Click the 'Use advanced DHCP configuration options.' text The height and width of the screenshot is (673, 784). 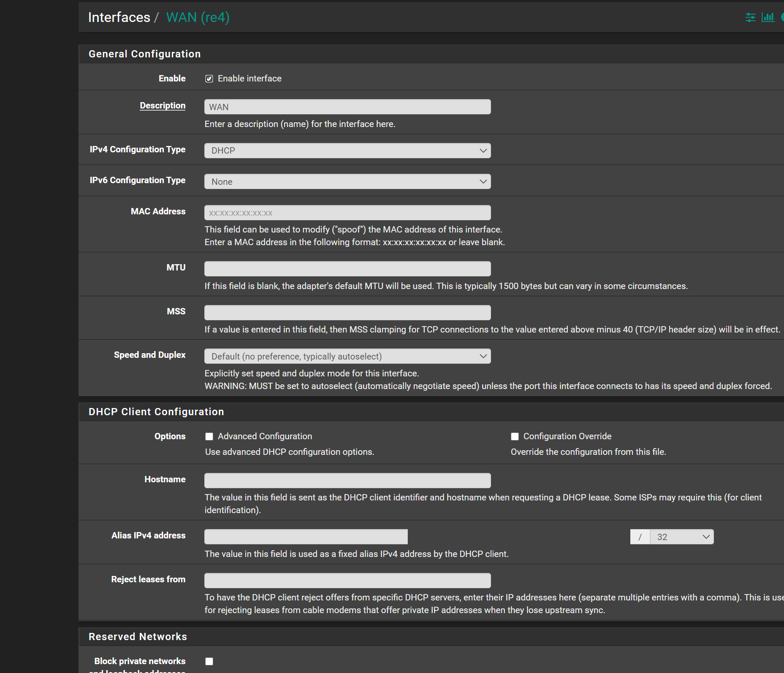(290, 452)
